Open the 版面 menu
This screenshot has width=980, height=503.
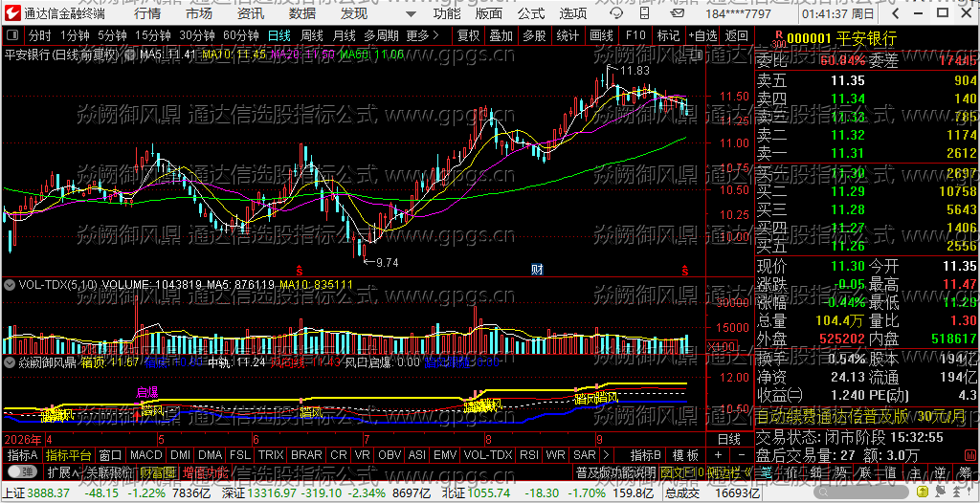coord(489,13)
